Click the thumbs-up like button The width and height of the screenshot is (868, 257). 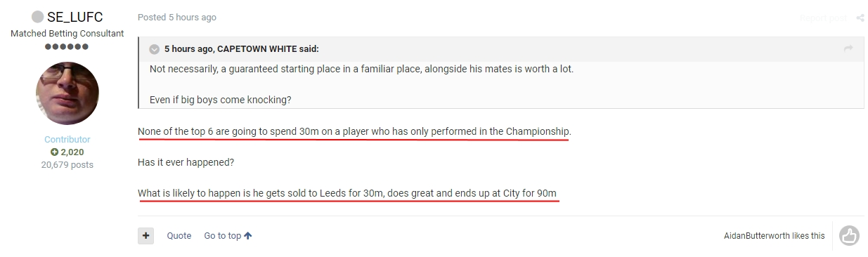849,236
